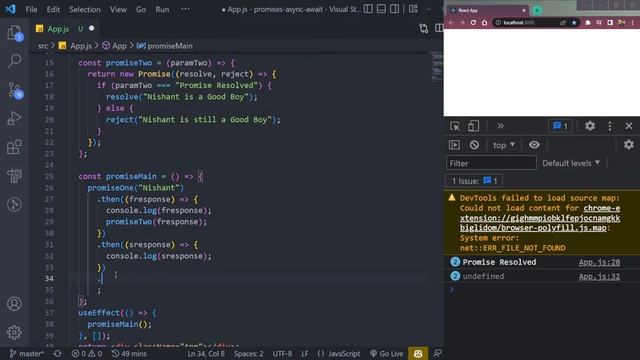Viewport: 640px width, 360px height.
Task: Reload the browser page
Action: [x=473, y=22]
